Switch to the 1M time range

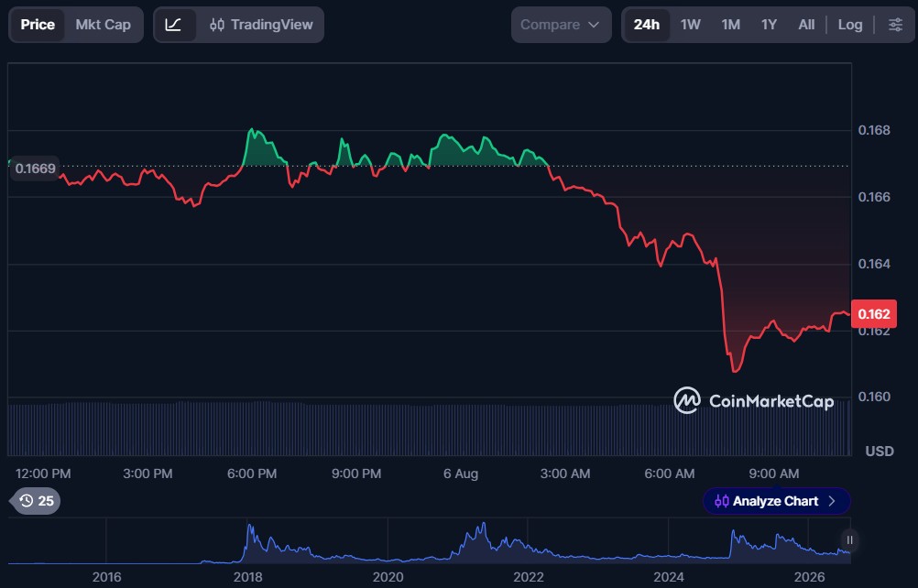(x=731, y=25)
